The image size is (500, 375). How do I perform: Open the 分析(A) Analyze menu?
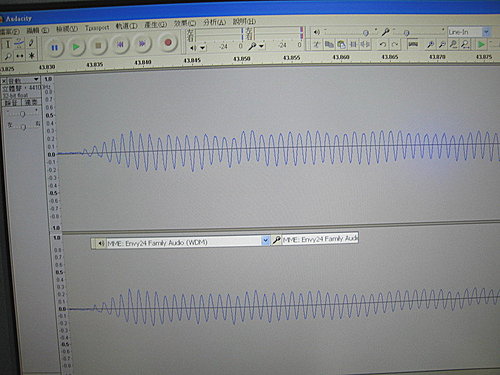214,23
